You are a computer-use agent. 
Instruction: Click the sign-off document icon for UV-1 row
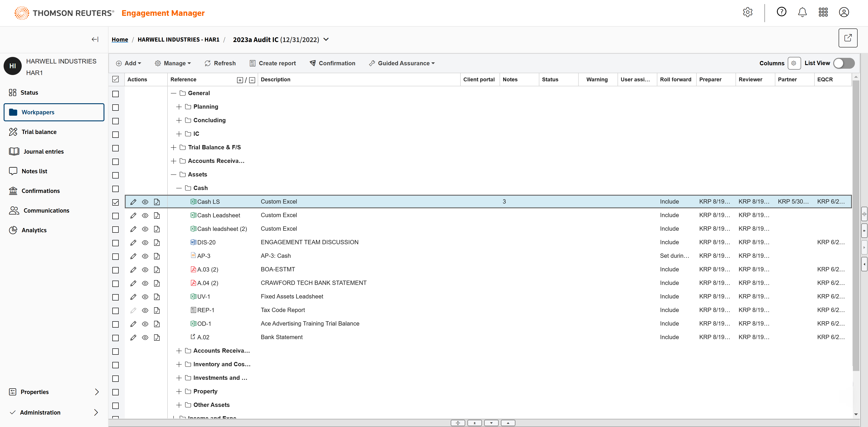point(157,297)
